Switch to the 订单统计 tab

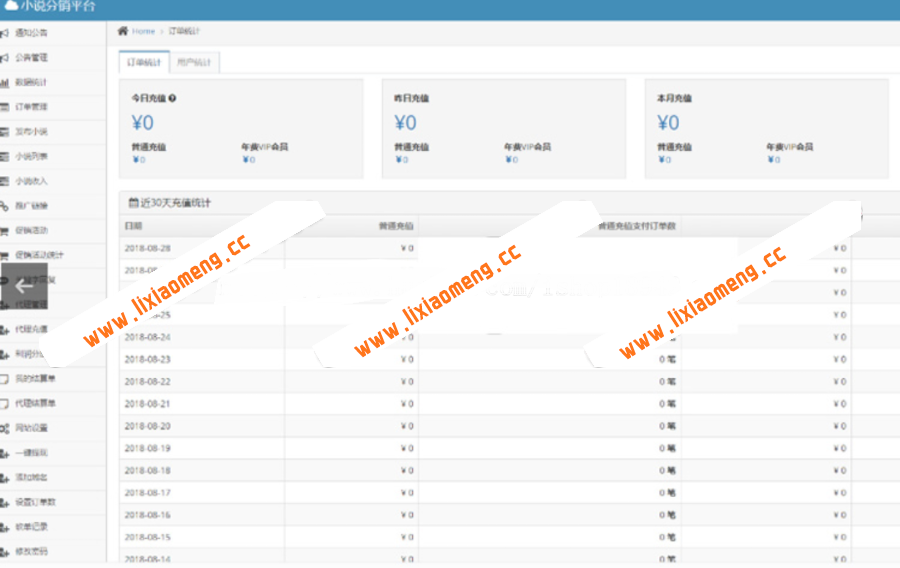[144, 62]
